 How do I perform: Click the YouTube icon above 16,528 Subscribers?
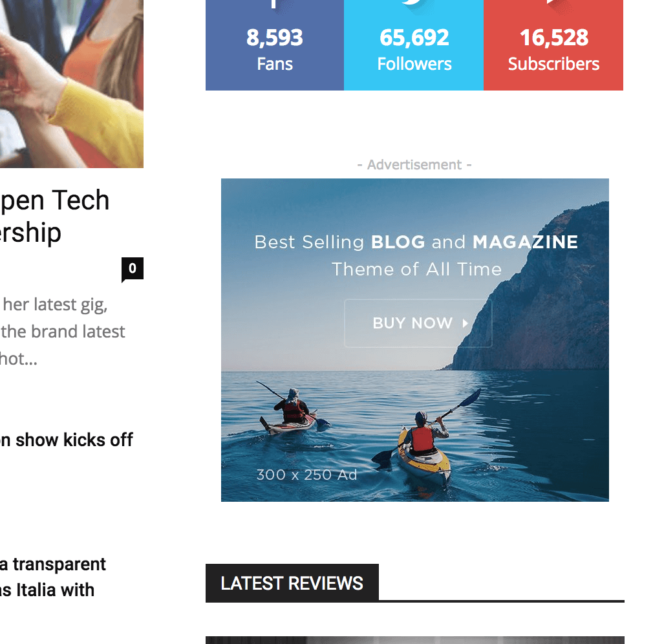[x=553, y=2]
